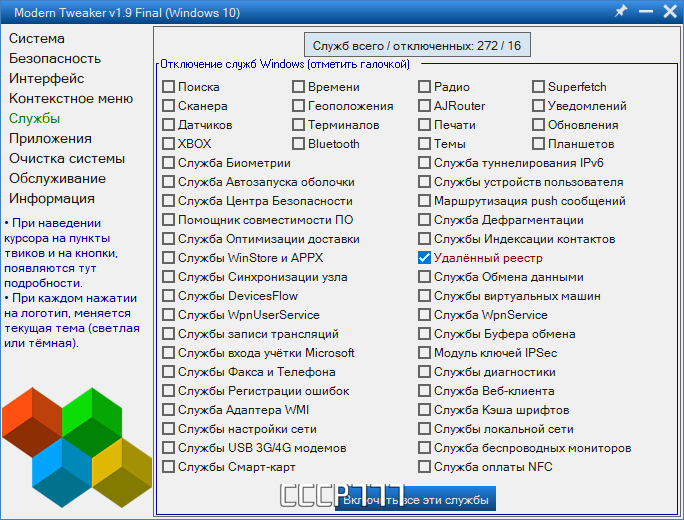Tick the Superfetch checkbox
The height and width of the screenshot is (520, 684).
point(538,87)
